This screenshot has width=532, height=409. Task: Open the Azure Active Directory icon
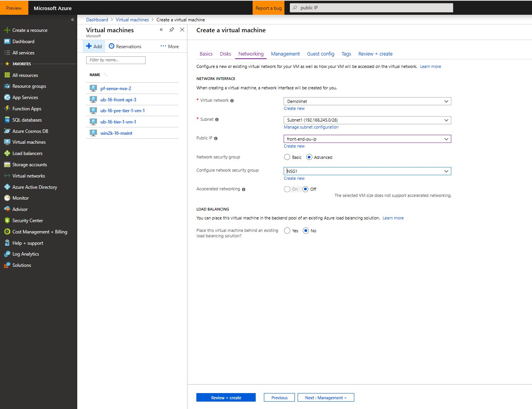coord(7,187)
